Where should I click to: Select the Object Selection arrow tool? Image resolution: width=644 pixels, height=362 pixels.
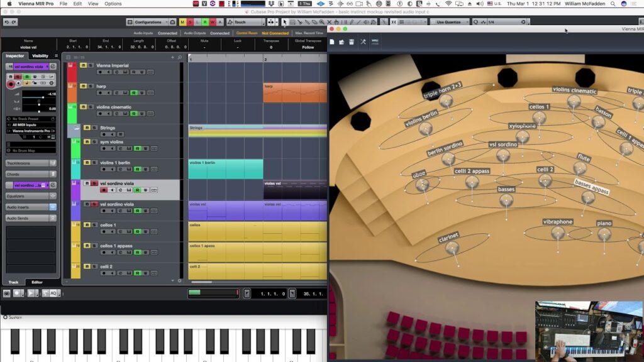pyautogui.click(x=285, y=22)
